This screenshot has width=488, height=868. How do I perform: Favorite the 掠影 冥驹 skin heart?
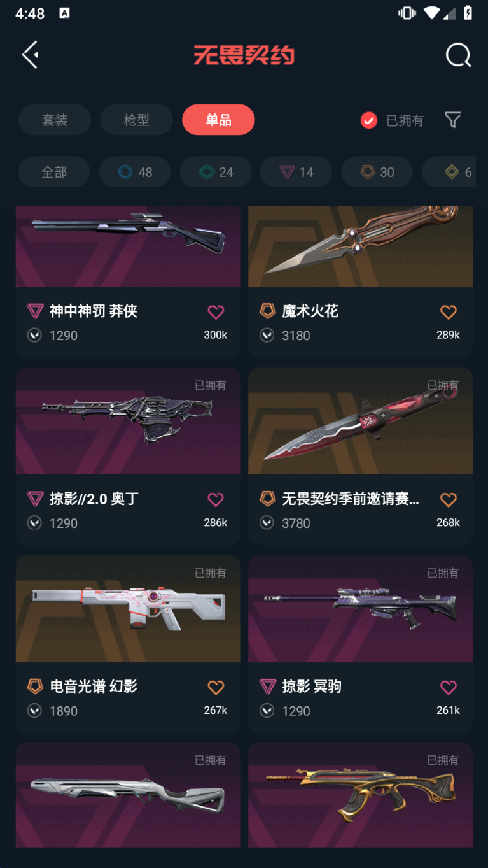(x=449, y=687)
